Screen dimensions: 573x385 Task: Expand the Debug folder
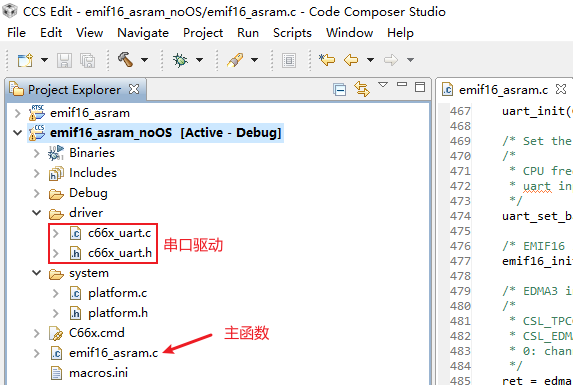coord(36,193)
